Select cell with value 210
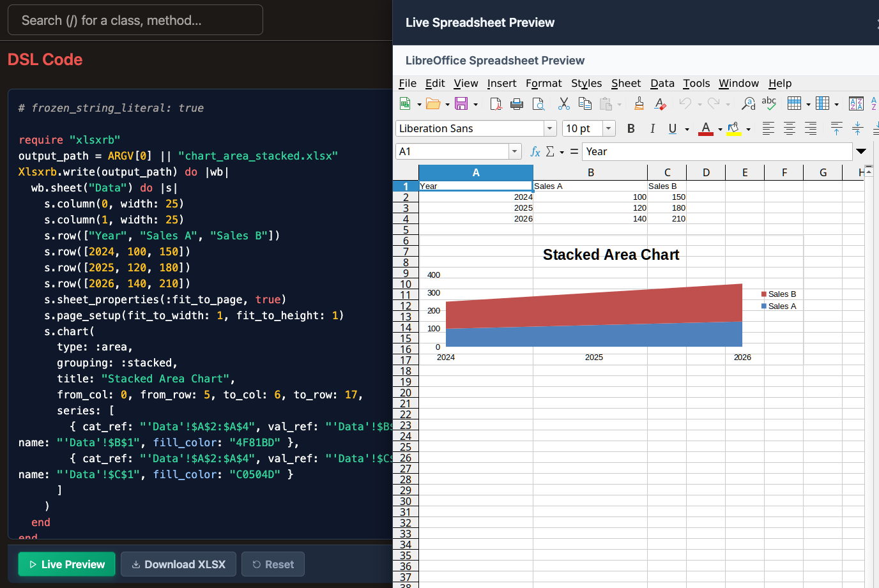 coord(667,219)
